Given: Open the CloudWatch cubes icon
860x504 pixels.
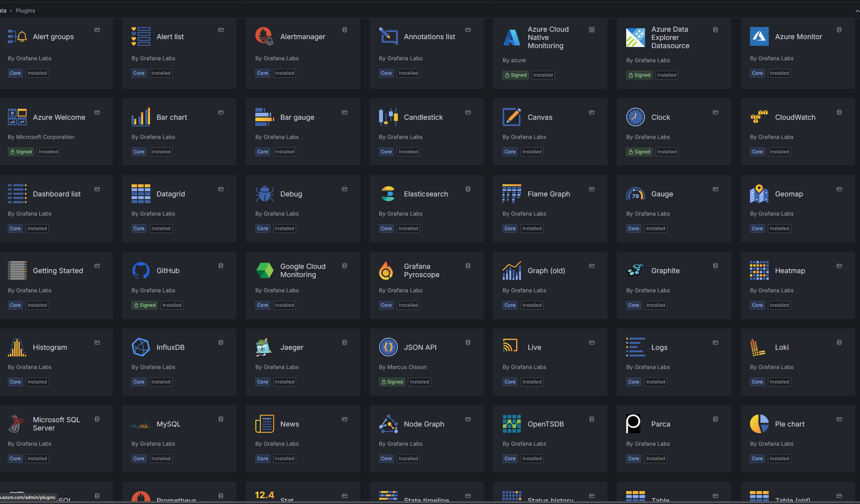Looking at the screenshot, I should (x=759, y=117).
